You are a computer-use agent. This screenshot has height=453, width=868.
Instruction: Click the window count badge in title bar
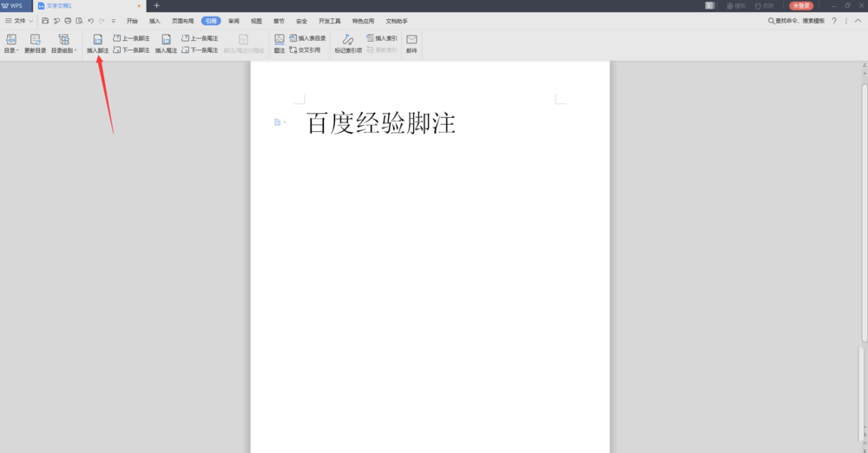[x=710, y=5]
